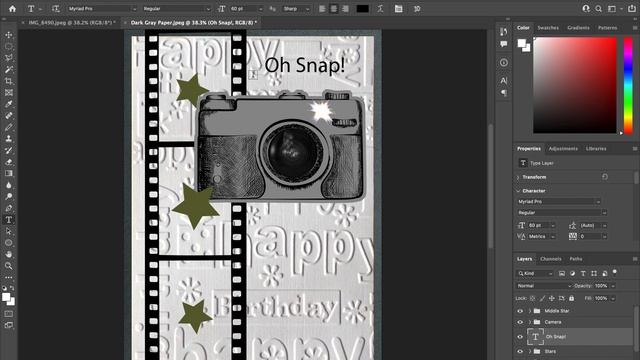Switch to the Adjustments tab
The width and height of the screenshot is (640, 360).
563,149
